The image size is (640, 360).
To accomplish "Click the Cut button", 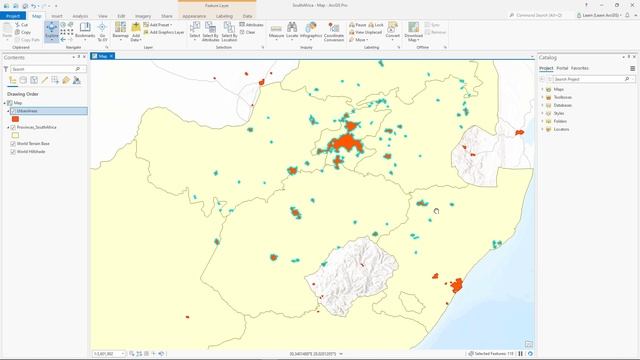I will 22,25.
